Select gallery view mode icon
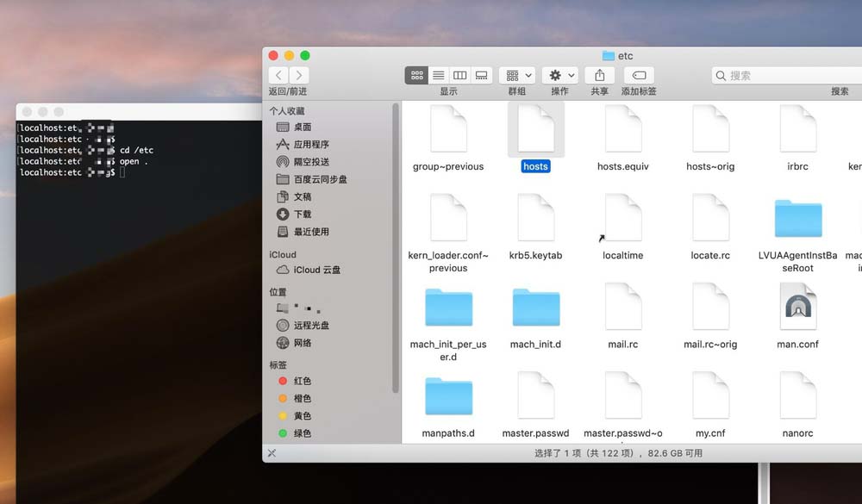The width and height of the screenshot is (862, 504). pos(482,75)
